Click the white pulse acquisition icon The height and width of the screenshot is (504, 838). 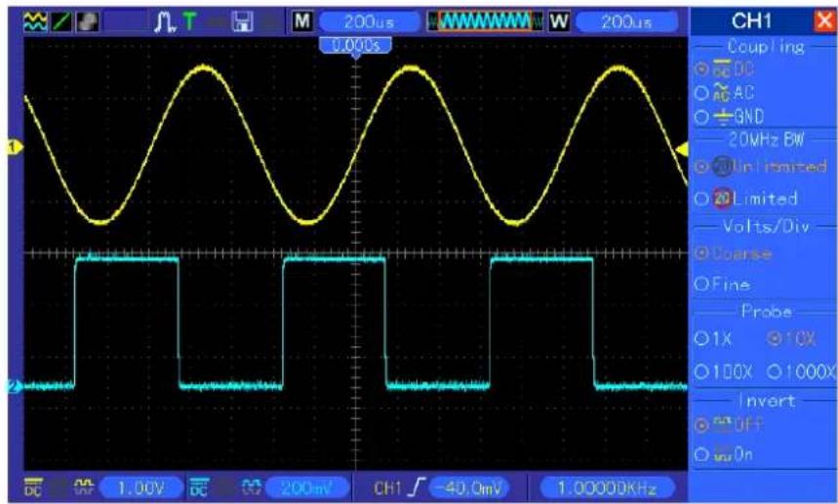point(165,21)
